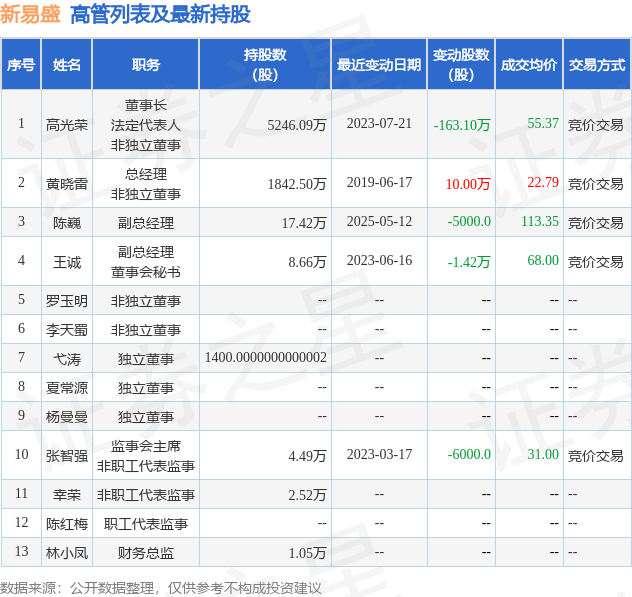Click the value 1400.0000000000002
This screenshot has height=597, width=632.
point(266,357)
